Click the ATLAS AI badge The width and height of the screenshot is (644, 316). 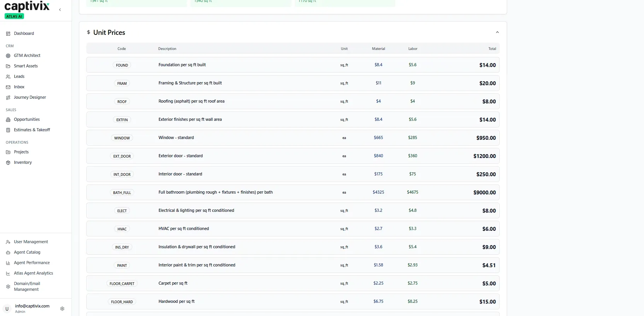tap(14, 16)
